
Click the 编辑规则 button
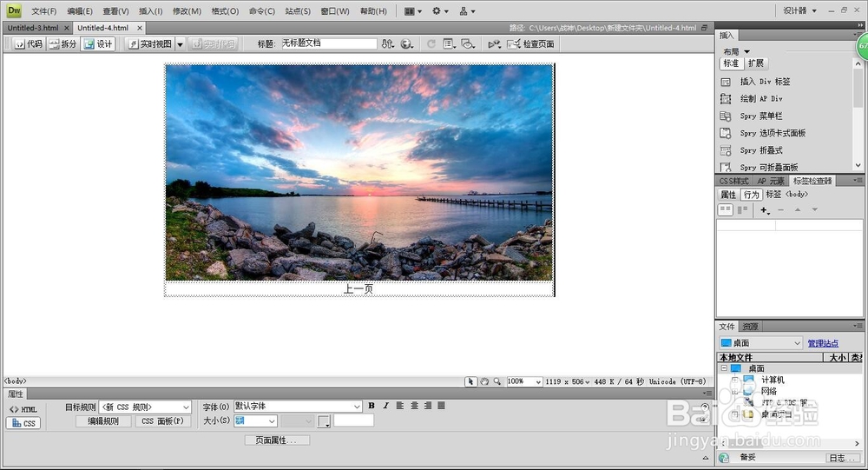(x=103, y=421)
